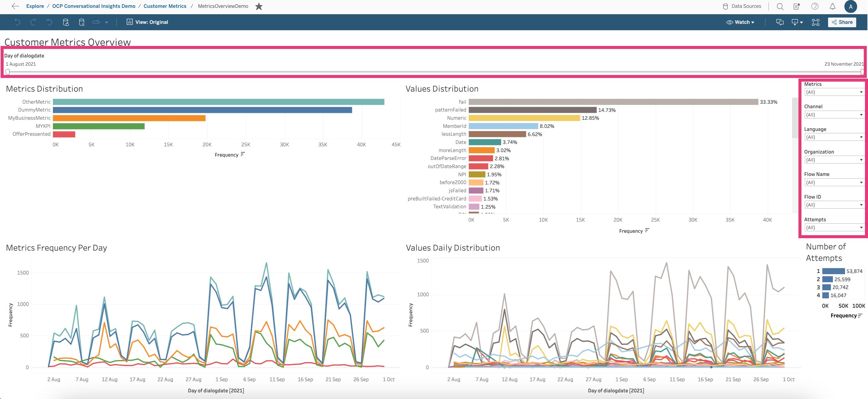This screenshot has height=399, width=868.
Task: Click the OtherMetric bar in Metrics Distribution
Action: (x=218, y=102)
